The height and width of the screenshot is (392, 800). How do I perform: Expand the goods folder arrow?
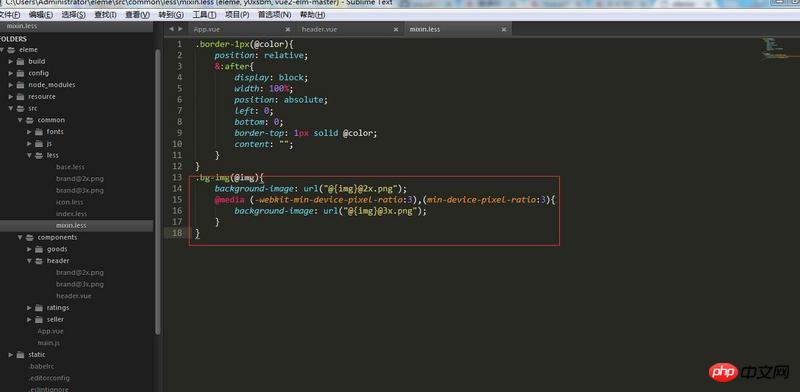(x=29, y=250)
